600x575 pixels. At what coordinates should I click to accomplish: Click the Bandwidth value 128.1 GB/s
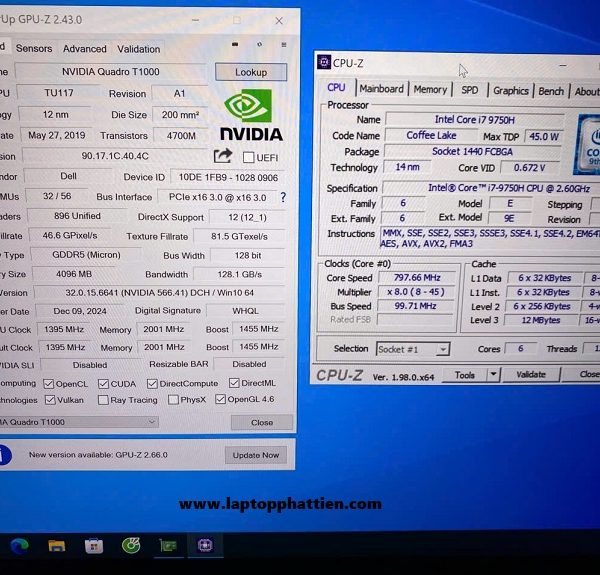(x=240, y=274)
